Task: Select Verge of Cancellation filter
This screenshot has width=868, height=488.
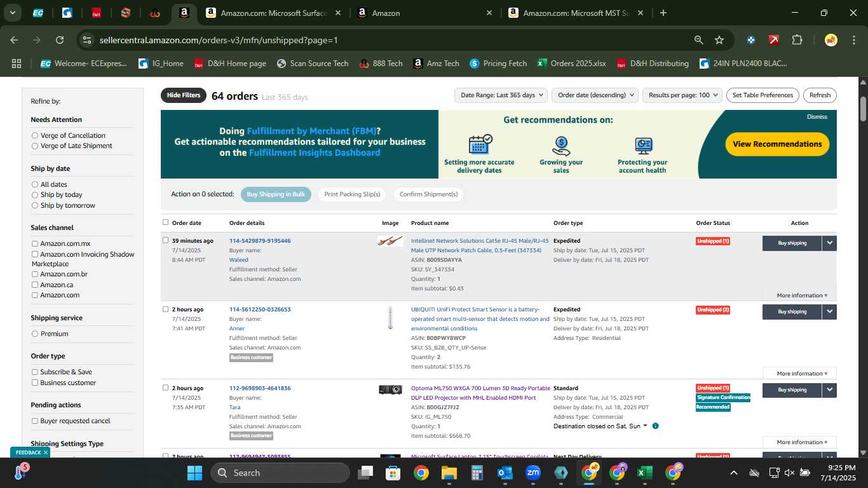Action: 35,135
